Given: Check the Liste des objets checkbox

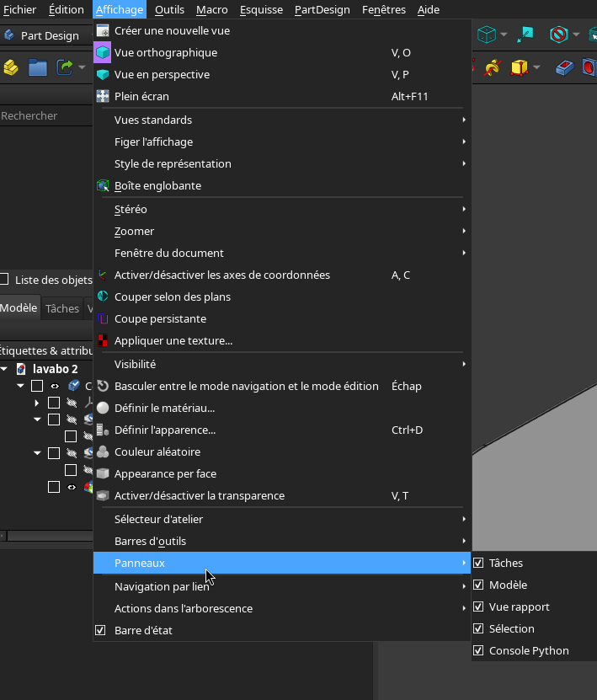Looking at the screenshot, I should [x=4, y=279].
